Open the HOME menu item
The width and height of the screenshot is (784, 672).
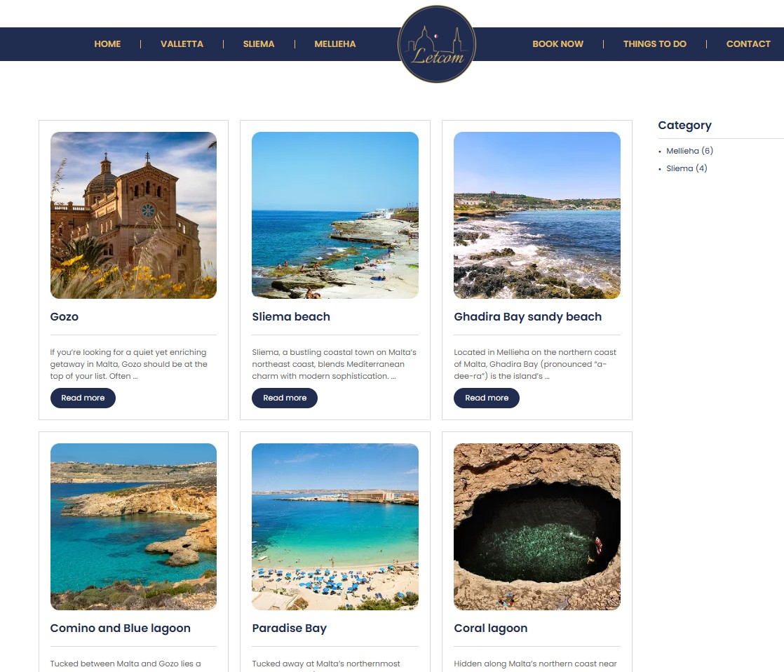(x=107, y=43)
